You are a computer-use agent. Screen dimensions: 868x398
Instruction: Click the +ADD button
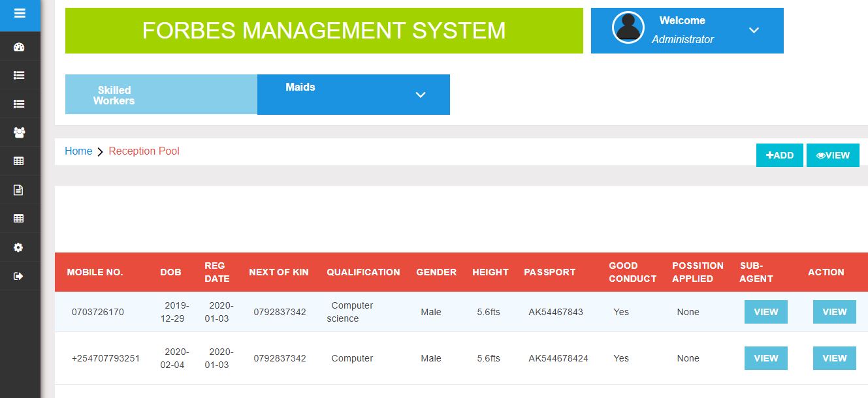click(x=780, y=155)
